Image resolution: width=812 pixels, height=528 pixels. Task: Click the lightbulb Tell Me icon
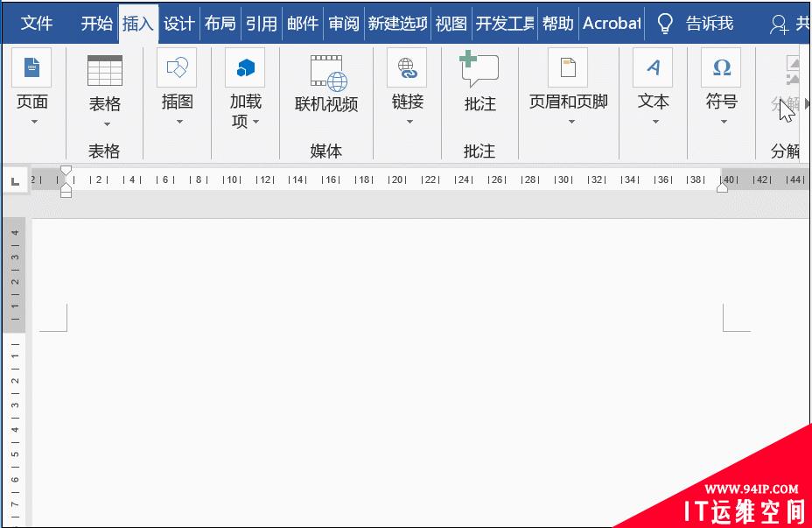pyautogui.click(x=665, y=24)
